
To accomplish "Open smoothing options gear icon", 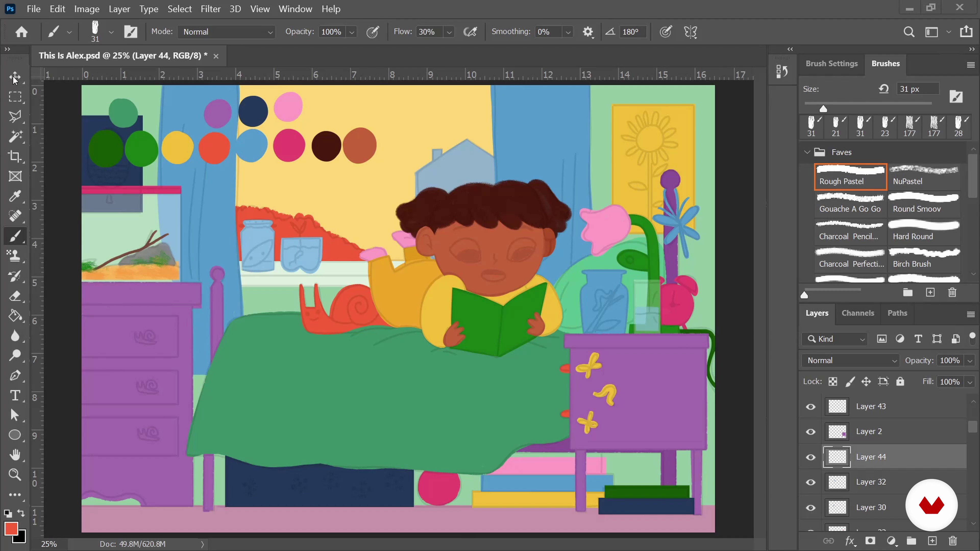I will click(x=588, y=32).
